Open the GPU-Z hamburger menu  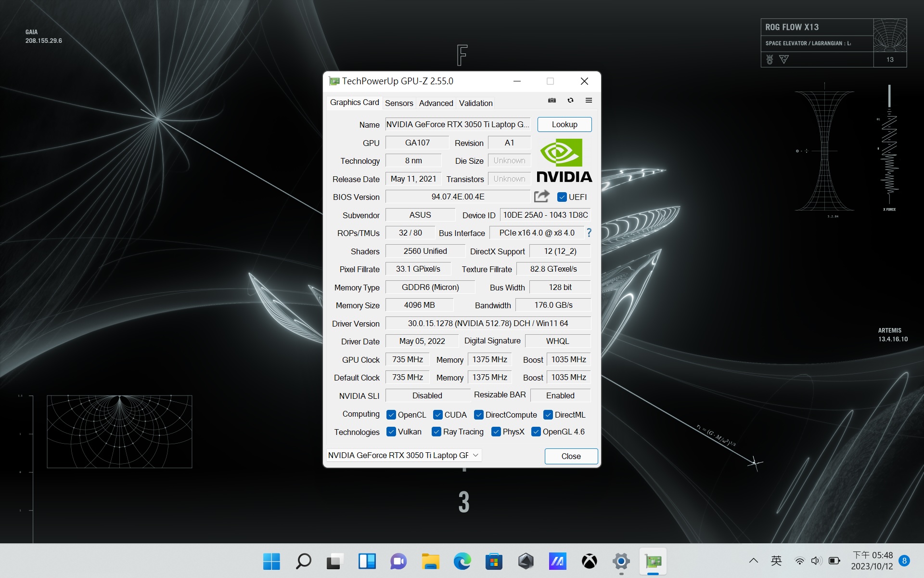[589, 100]
